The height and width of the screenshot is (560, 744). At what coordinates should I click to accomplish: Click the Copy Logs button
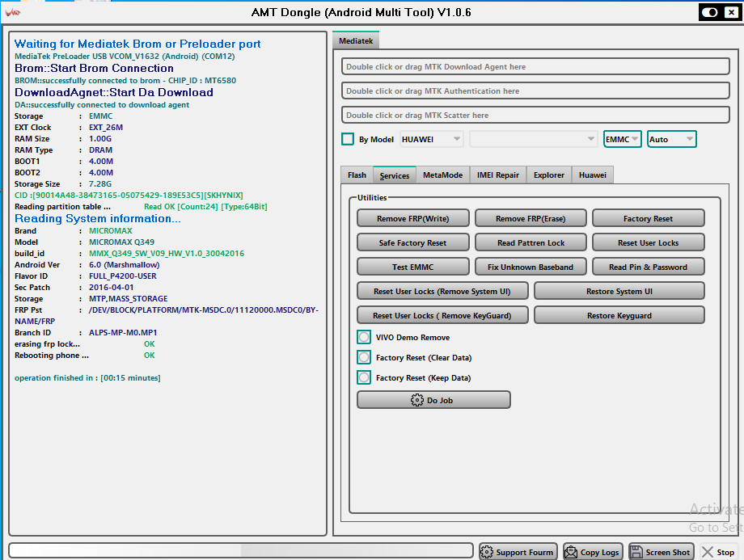(x=593, y=552)
